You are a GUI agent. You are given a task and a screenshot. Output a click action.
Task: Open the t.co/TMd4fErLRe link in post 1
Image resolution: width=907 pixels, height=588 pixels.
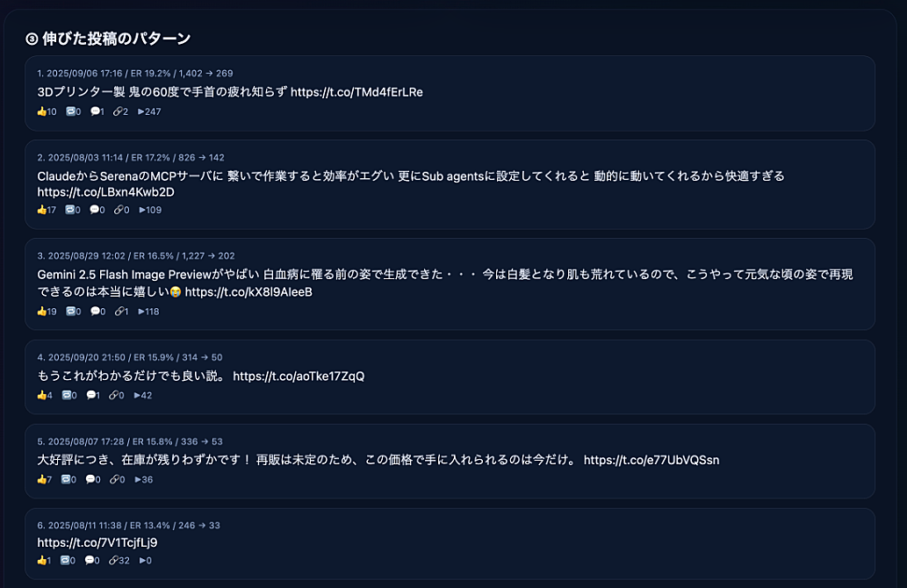(x=356, y=92)
